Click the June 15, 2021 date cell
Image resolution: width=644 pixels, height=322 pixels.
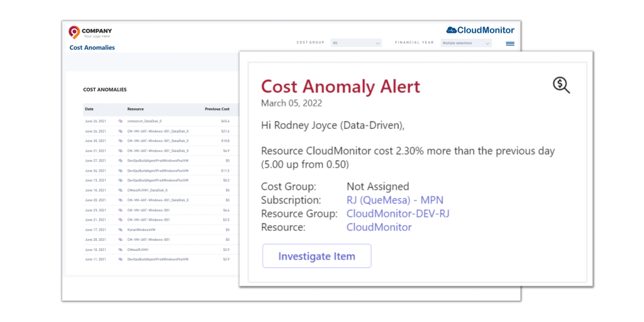tap(96, 180)
